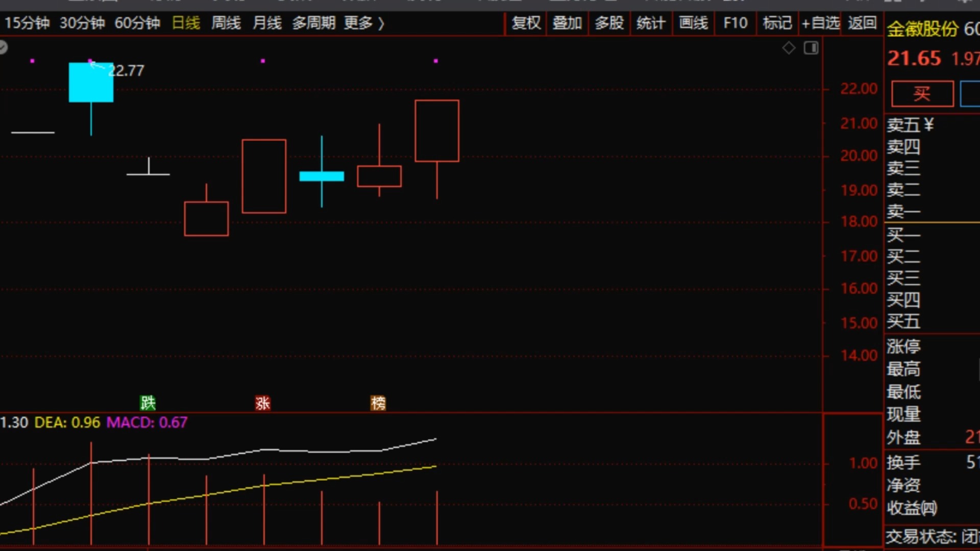Click the diamond icon above the chart
This screenshot has width=980, height=551.
789,48
